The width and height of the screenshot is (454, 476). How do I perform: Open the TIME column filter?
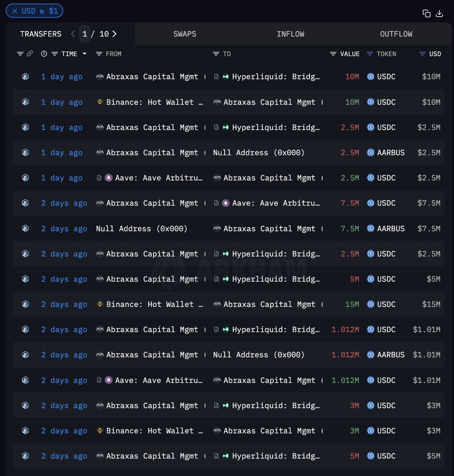pyautogui.click(x=55, y=54)
